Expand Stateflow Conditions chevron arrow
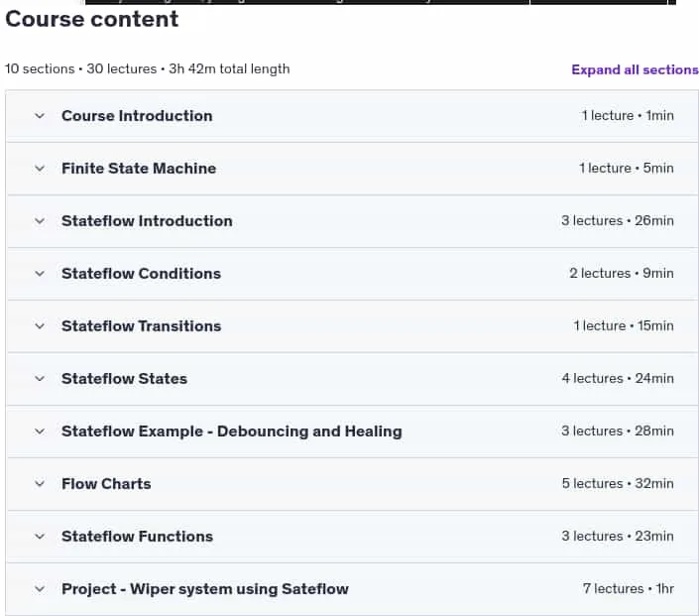Image resolution: width=699 pixels, height=616 pixels. click(x=40, y=274)
